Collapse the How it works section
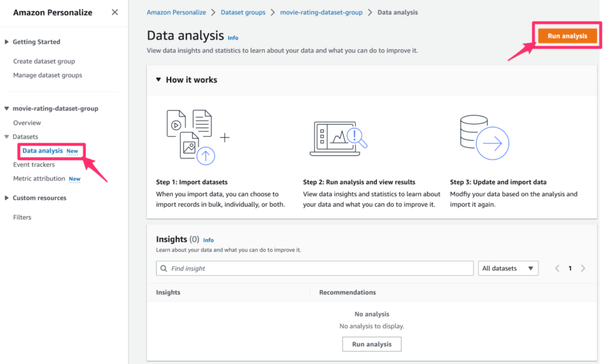The image size is (611, 364). pyautogui.click(x=159, y=80)
